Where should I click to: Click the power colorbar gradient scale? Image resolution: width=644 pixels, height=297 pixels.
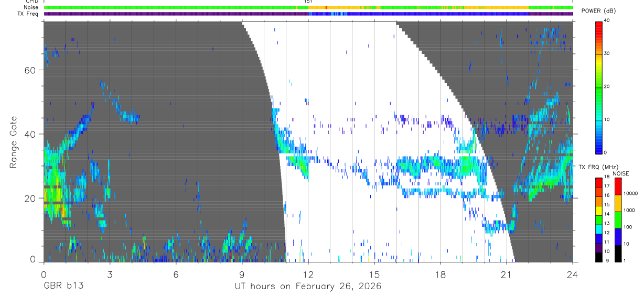pyautogui.click(x=599, y=87)
